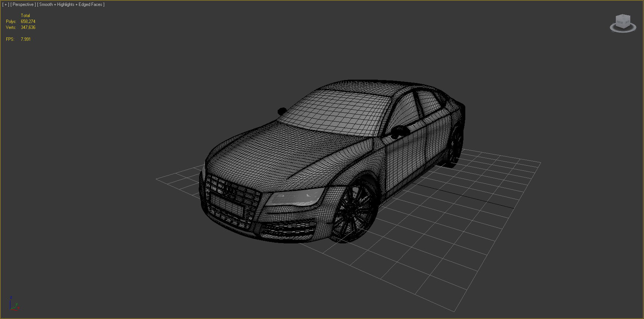
Task: Click the Verts count value 347,636
Action: (28, 27)
